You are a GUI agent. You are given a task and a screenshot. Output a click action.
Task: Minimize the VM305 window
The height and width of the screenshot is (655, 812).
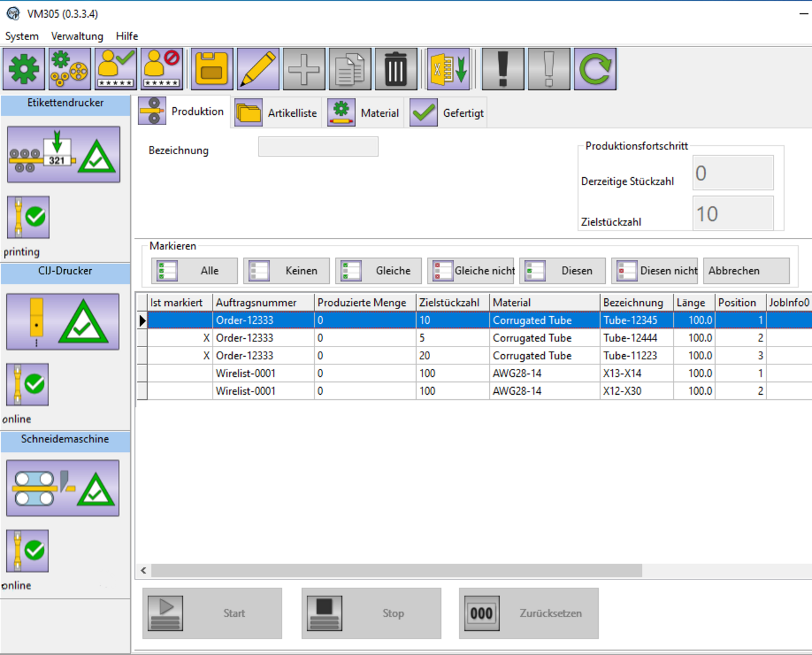[x=804, y=13]
